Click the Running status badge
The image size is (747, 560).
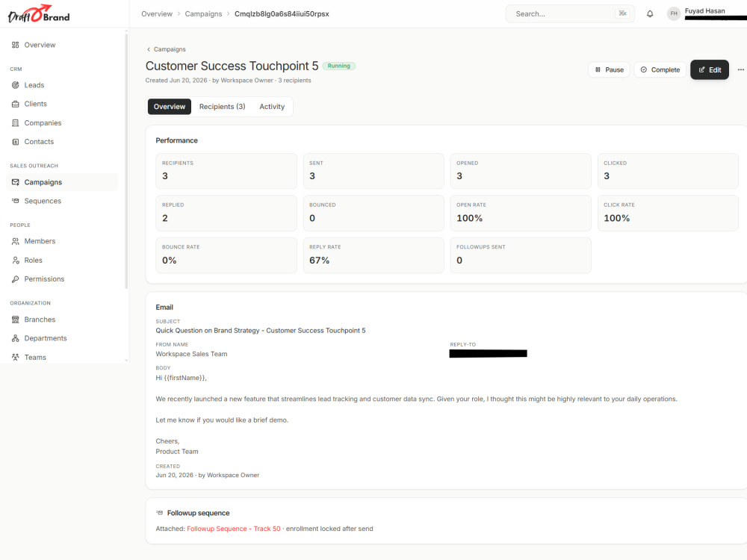click(x=338, y=66)
